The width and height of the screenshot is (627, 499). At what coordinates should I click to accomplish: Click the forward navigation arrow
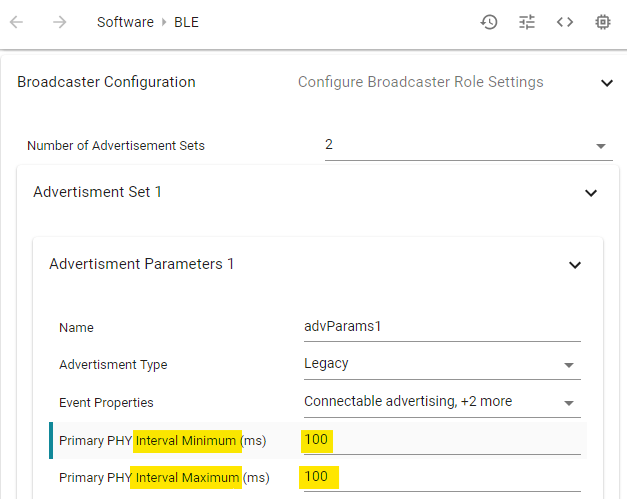[59, 22]
